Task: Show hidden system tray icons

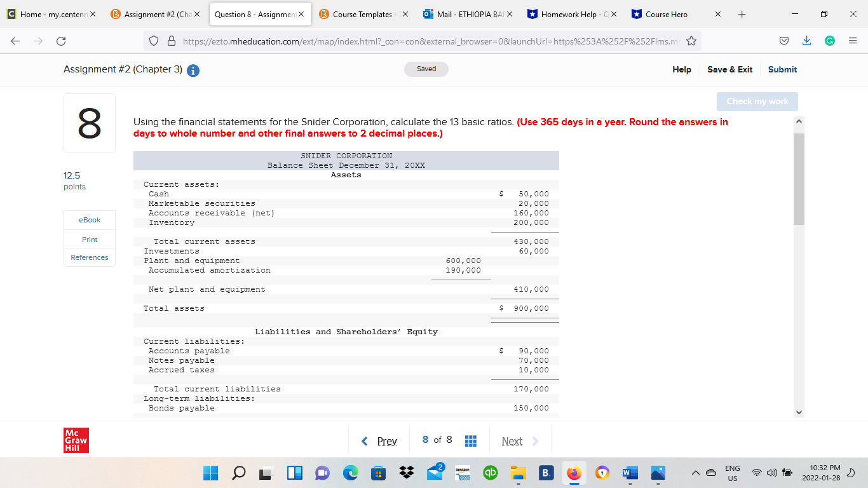Action: (696, 472)
